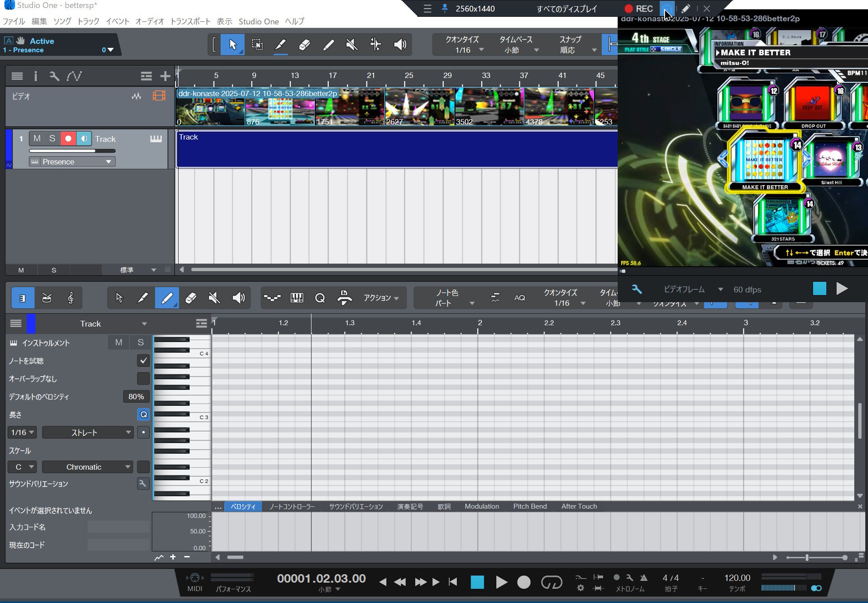
Task: Select the Range tool in arrangement toolbar
Action: (257, 44)
